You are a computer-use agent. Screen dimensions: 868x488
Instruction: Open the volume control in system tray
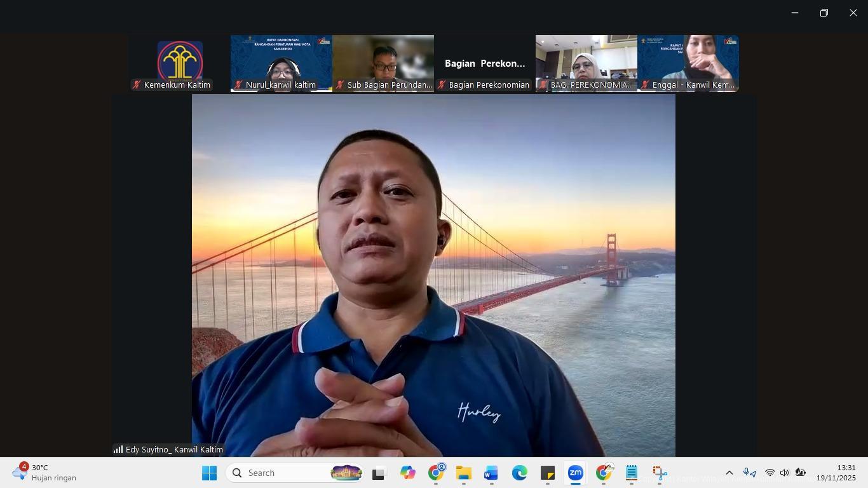click(784, 473)
